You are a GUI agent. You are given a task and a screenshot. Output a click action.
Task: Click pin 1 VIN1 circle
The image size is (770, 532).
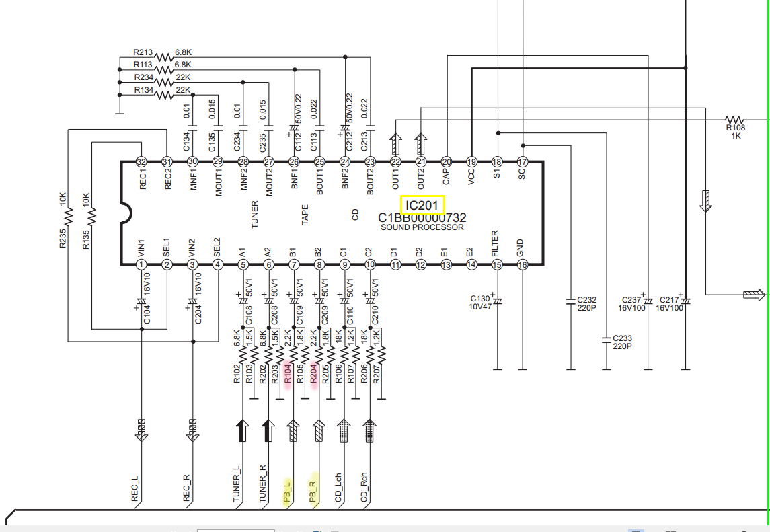click(x=141, y=265)
